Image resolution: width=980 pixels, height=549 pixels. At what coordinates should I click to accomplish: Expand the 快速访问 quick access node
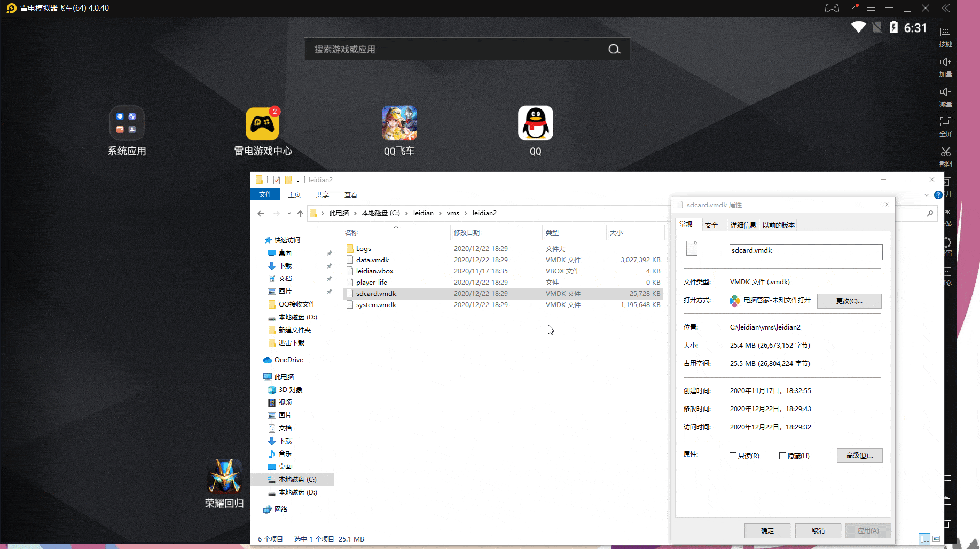(258, 240)
